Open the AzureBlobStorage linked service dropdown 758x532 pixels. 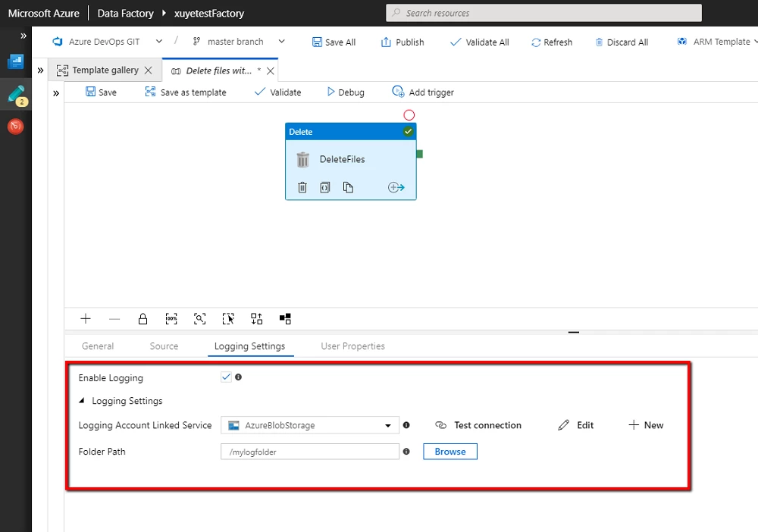pyautogui.click(x=310, y=425)
